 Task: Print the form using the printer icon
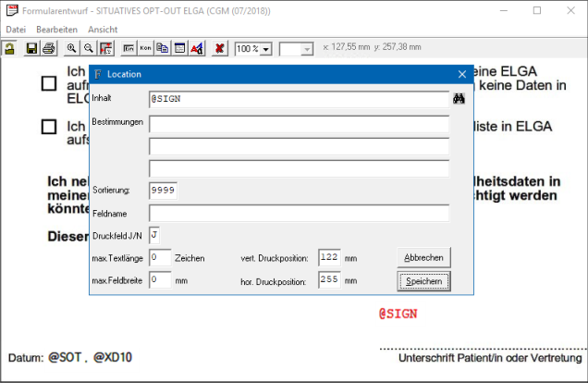pos(49,48)
